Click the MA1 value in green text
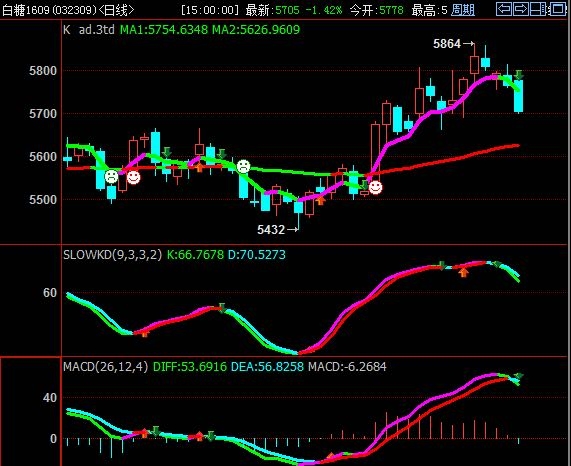This screenshot has height=466, width=571. 164,29
